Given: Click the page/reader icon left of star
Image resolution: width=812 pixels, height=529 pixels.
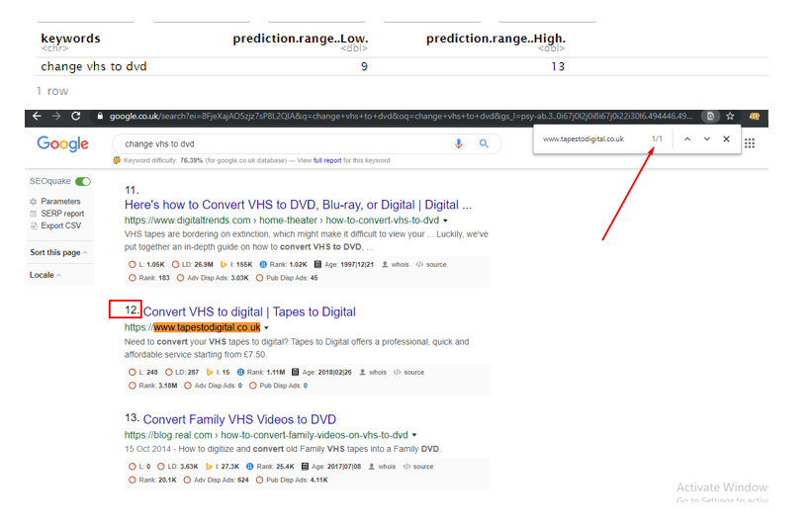Looking at the screenshot, I should click(x=710, y=116).
